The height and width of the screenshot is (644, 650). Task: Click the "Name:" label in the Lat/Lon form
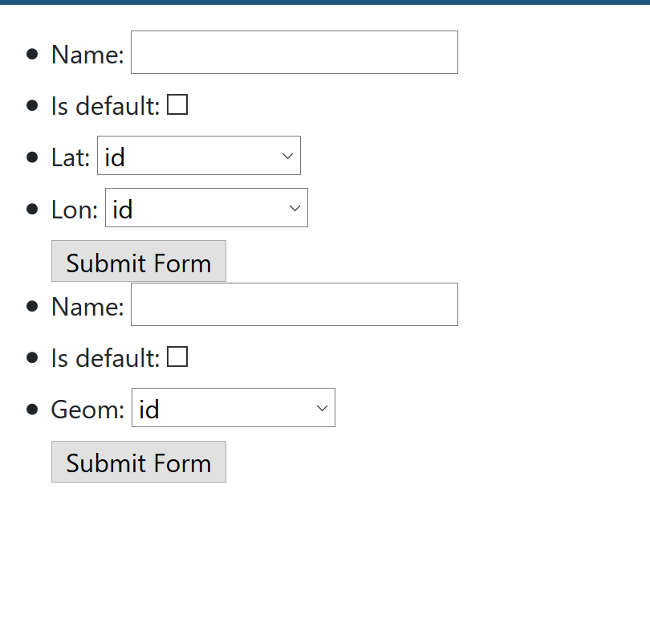(87, 55)
